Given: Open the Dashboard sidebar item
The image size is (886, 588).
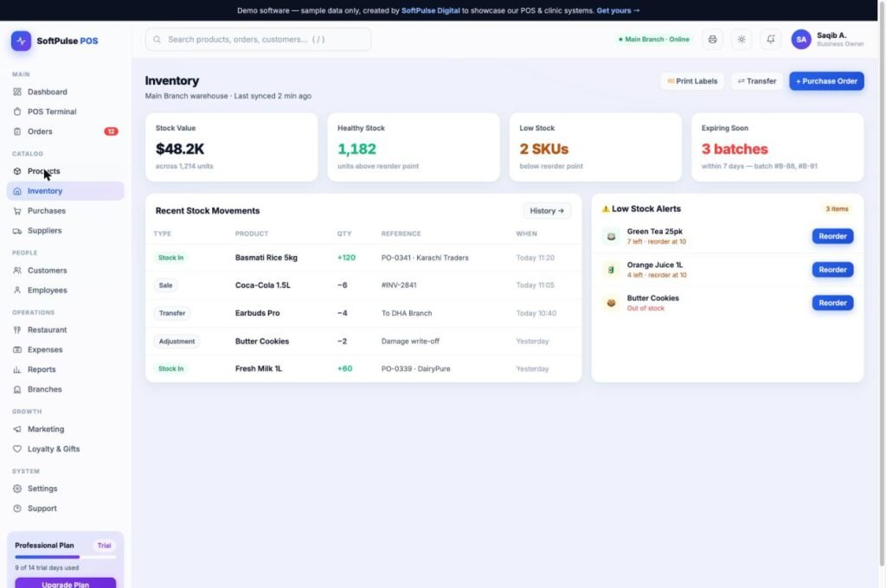Looking at the screenshot, I should click(65, 92).
